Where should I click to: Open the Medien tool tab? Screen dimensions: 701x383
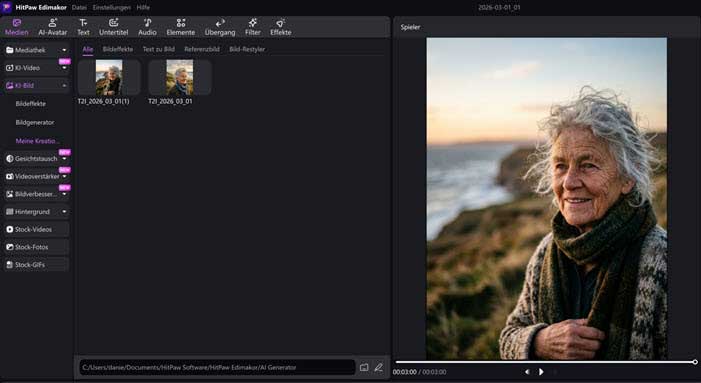[17, 27]
